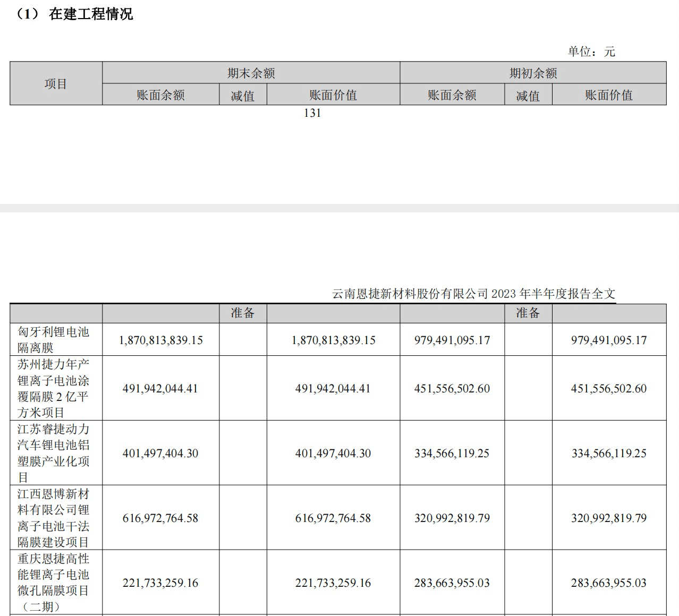Click the section heading 在建工程情况
Viewport: 679px width, 616px height.
(x=90, y=14)
